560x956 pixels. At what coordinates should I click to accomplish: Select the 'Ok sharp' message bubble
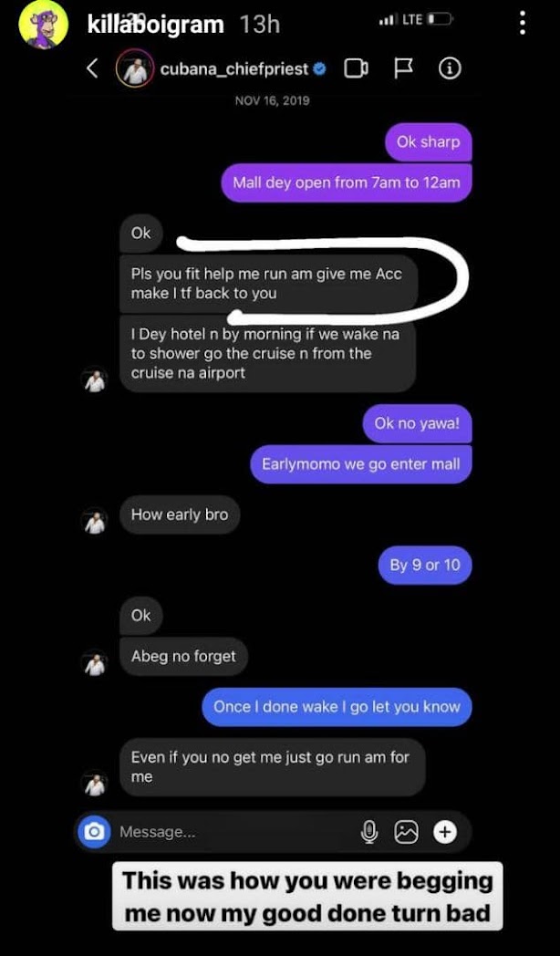(x=429, y=142)
